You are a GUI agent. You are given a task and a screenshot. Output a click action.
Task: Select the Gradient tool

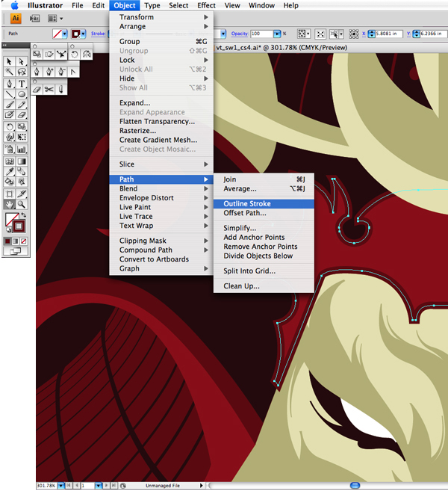[x=21, y=161]
